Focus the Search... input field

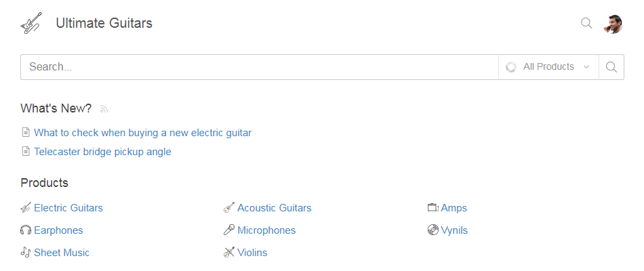pyautogui.click(x=260, y=67)
